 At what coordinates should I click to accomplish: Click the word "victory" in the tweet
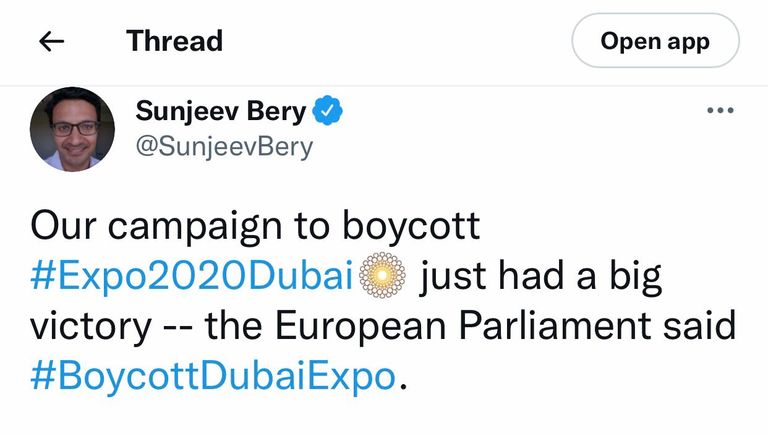click(x=88, y=327)
